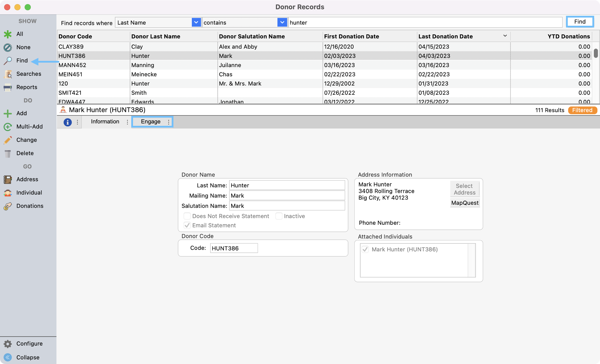Switch to the Engage tab
Viewport: 600px width, 364px height.
(151, 122)
